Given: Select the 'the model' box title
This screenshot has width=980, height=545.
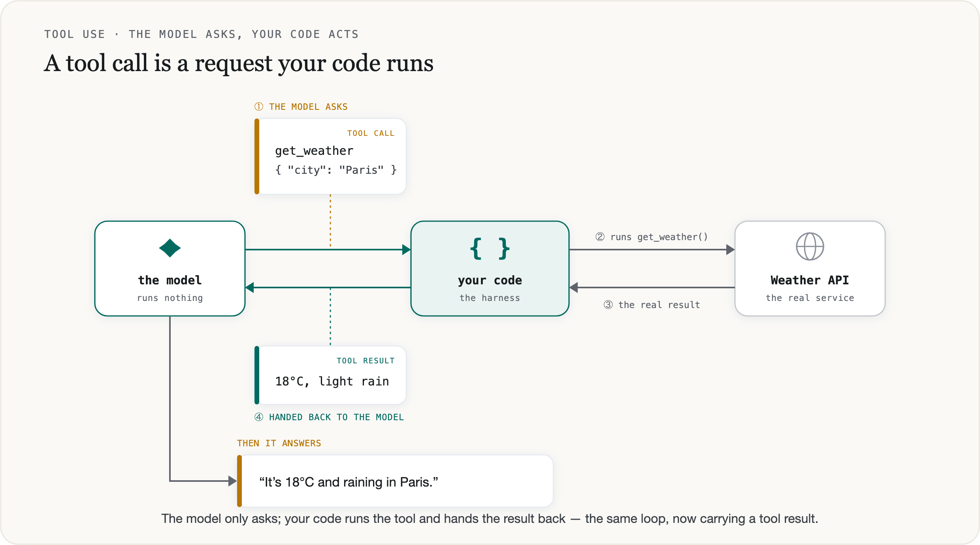Looking at the screenshot, I should (x=170, y=280).
